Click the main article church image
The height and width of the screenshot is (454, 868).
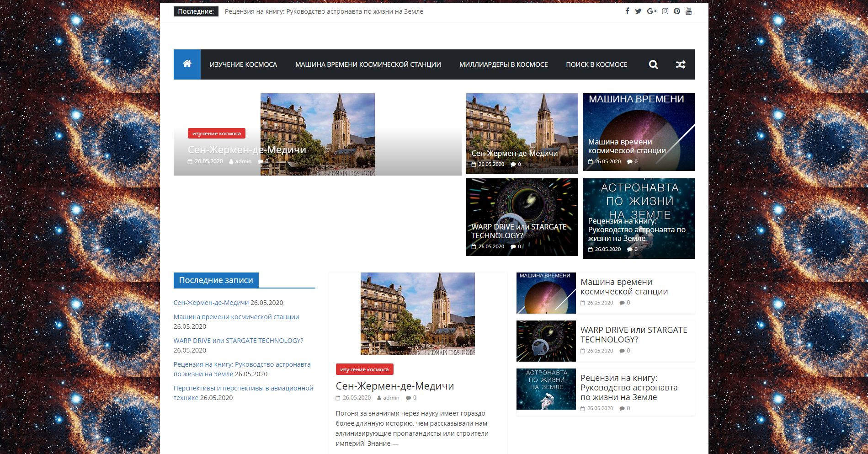[x=418, y=314]
